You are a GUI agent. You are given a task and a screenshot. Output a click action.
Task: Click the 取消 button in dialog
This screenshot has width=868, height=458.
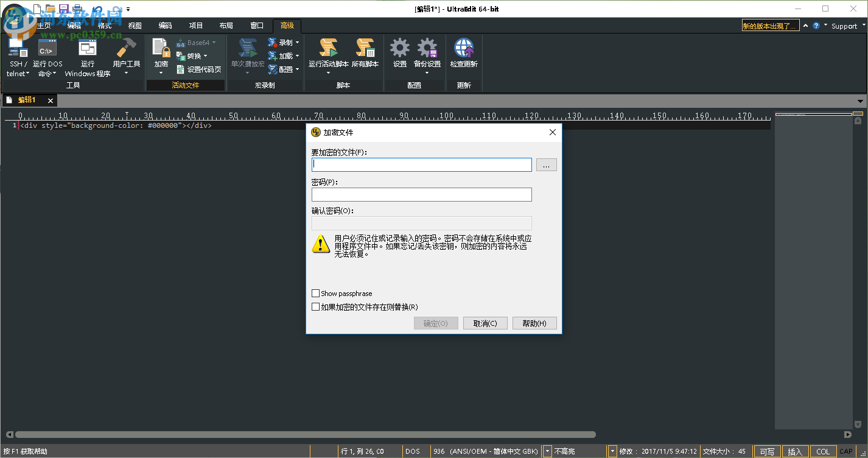pos(485,323)
